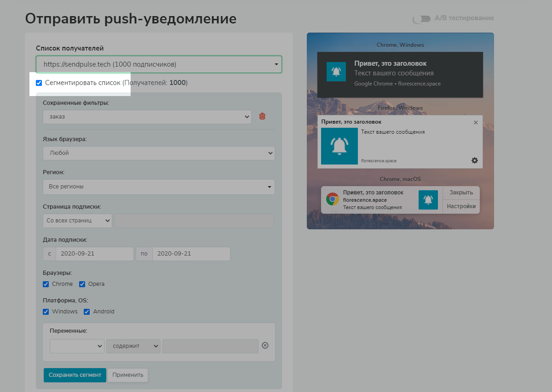Click Отправить push-уведомление heading

tap(131, 19)
